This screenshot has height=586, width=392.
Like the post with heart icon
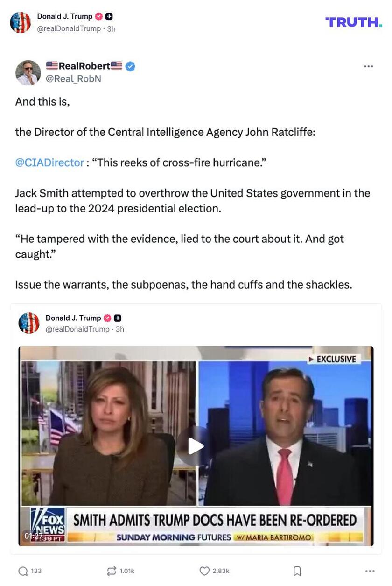(204, 571)
